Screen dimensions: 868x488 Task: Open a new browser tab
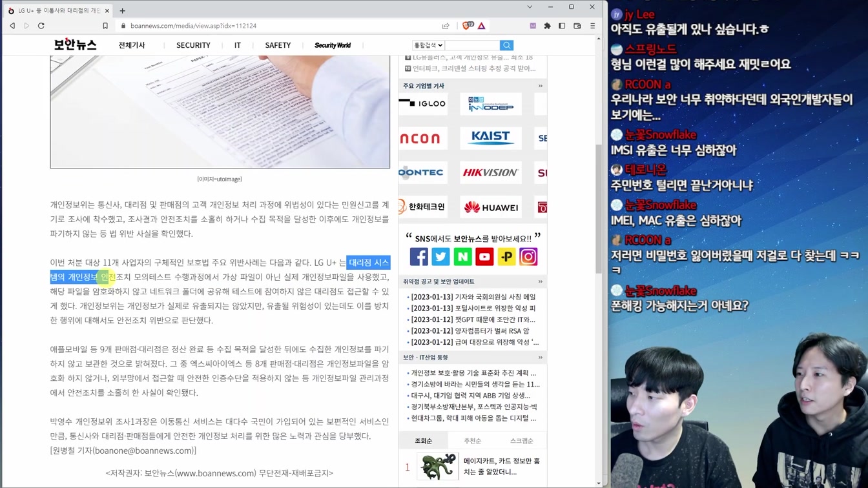click(123, 10)
